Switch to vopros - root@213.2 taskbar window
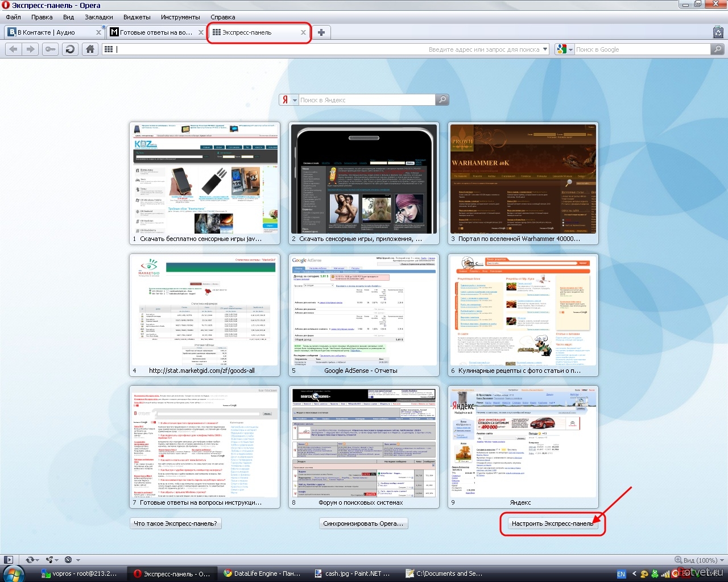 tap(82, 574)
